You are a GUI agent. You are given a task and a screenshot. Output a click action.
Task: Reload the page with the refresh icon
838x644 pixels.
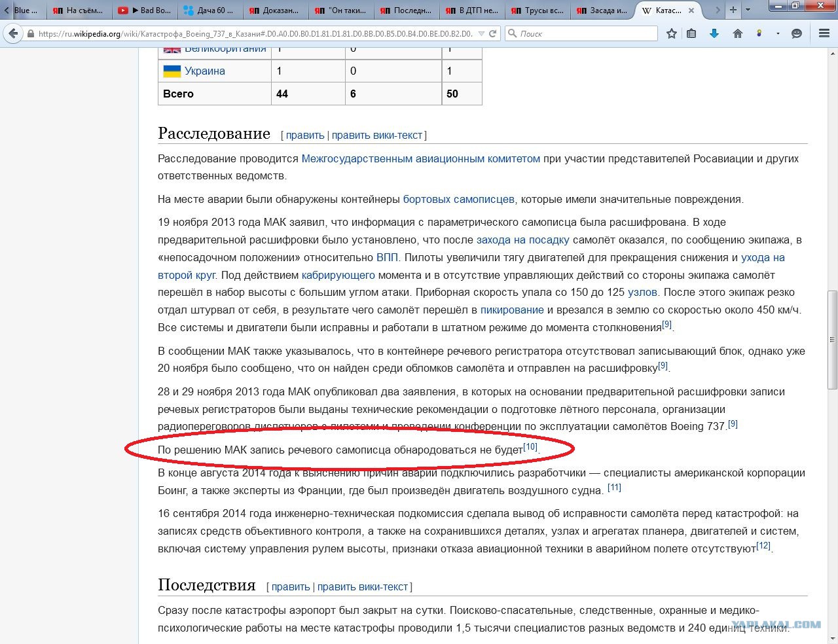[x=493, y=33]
